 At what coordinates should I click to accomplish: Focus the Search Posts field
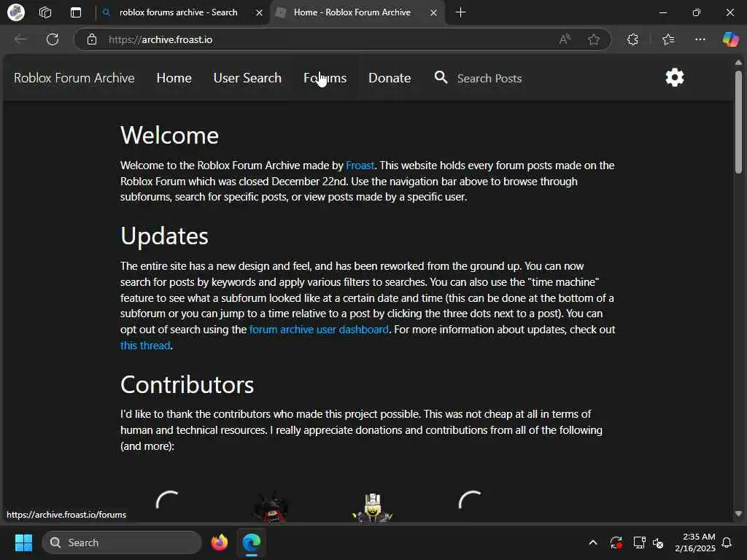489,78
